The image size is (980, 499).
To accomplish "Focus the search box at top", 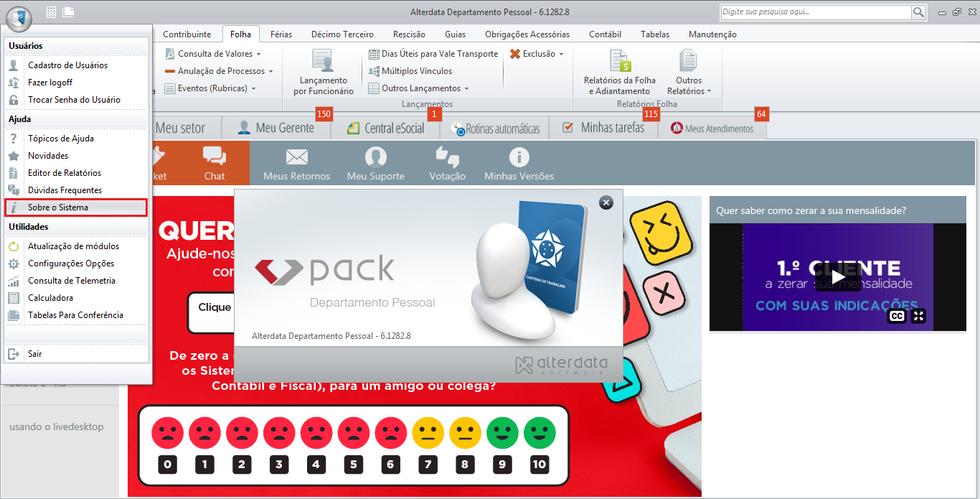I will (x=816, y=12).
